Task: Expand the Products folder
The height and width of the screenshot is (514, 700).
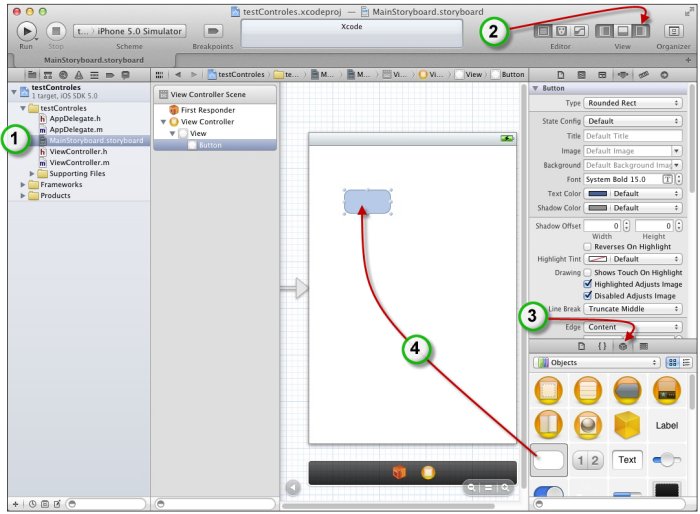Action: (x=23, y=195)
